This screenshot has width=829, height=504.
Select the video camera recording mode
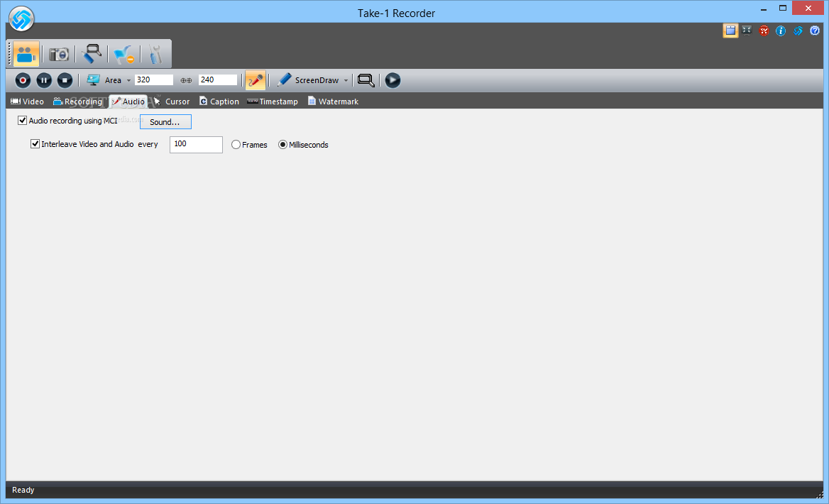[26, 53]
